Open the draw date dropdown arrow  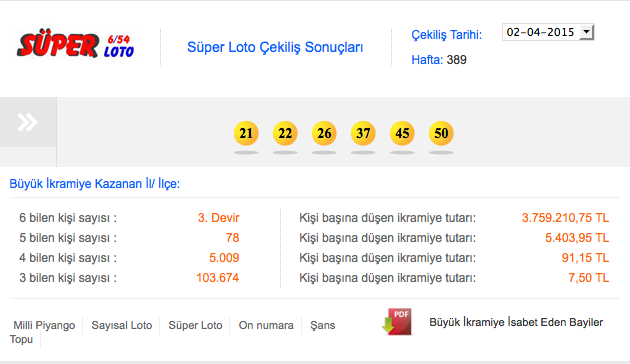click(x=586, y=32)
